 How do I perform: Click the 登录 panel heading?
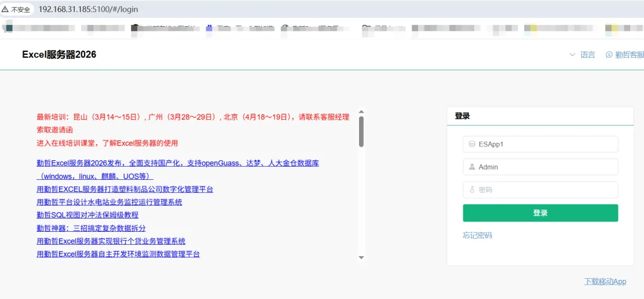click(463, 116)
